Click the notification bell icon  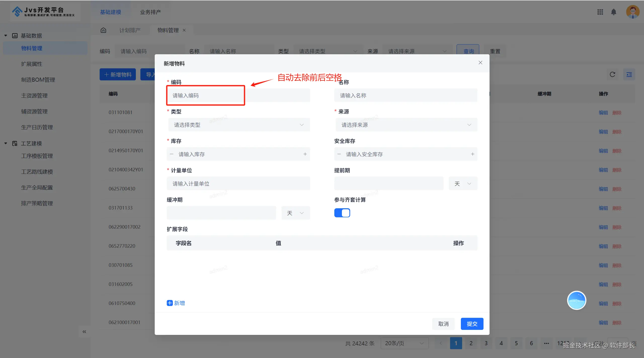click(614, 12)
